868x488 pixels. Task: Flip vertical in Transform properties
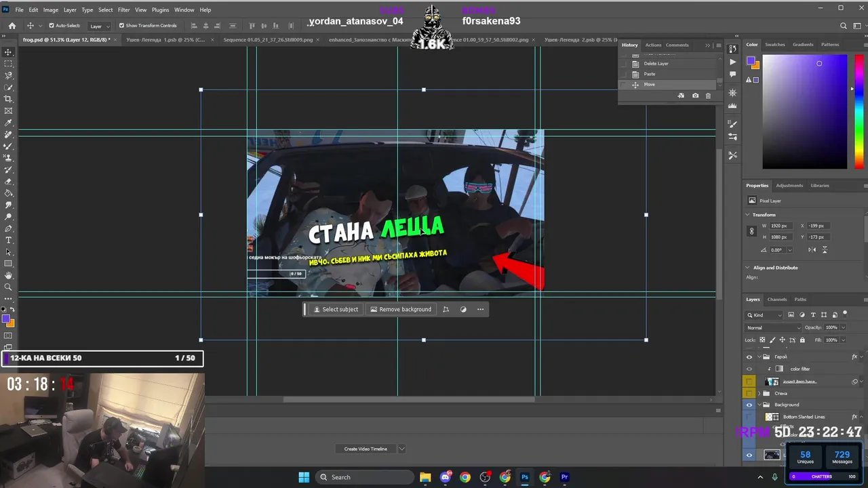[x=825, y=249]
